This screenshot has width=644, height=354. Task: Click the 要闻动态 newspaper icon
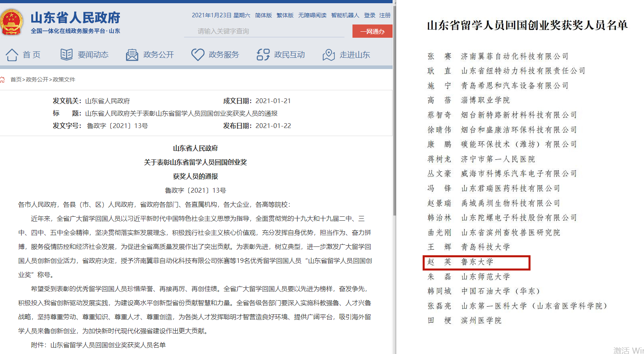click(67, 55)
